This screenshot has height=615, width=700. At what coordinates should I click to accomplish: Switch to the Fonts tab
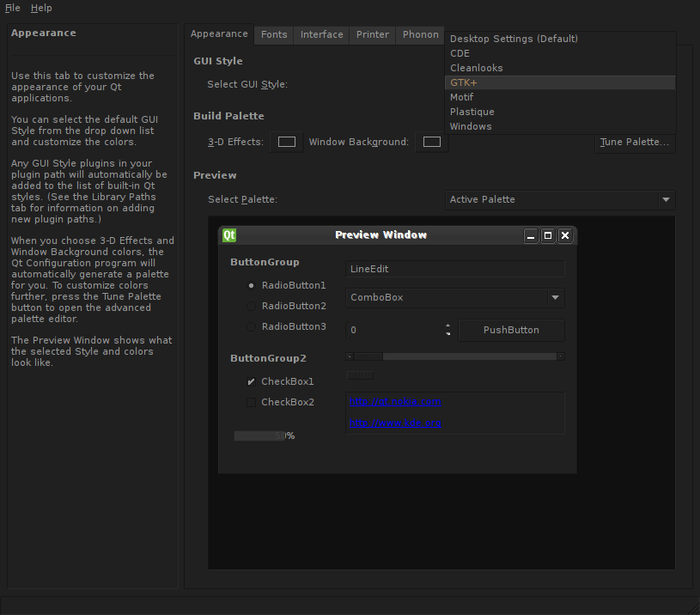pos(274,35)
